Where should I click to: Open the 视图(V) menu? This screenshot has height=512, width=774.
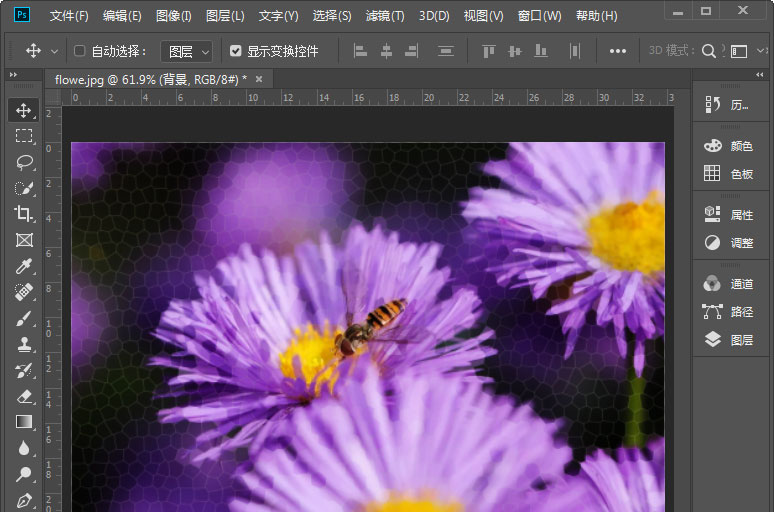483,16
